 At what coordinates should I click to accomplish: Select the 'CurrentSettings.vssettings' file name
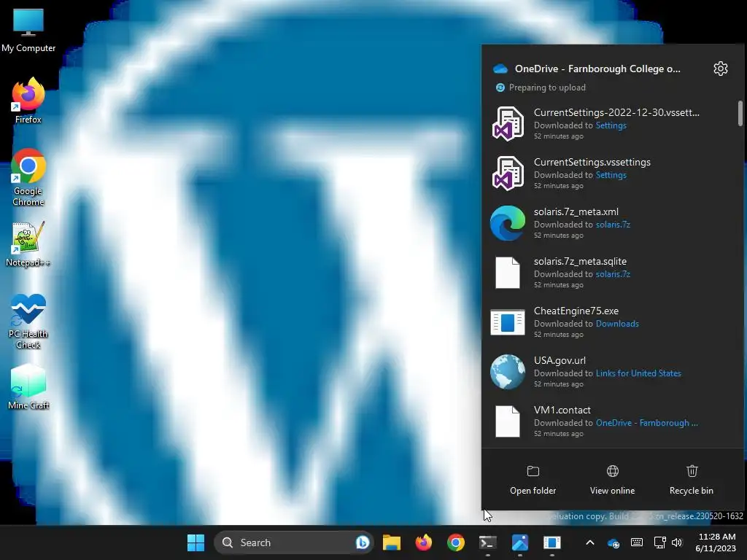point(592,163)
